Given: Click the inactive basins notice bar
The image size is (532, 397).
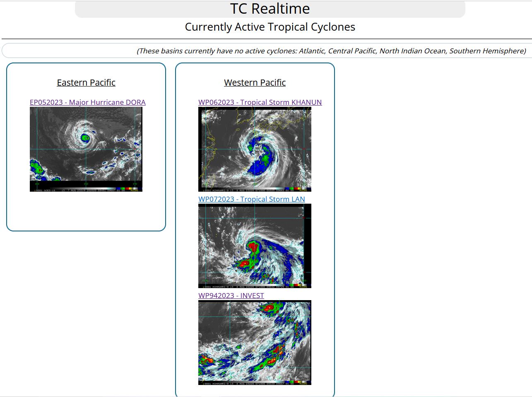Looking at the screenshot, I should pyautogui.click(x=266, y=51).
